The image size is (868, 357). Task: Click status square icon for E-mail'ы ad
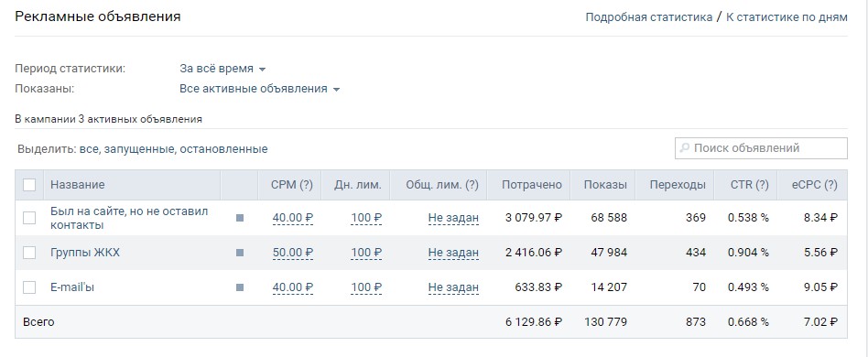pos(240,287)
